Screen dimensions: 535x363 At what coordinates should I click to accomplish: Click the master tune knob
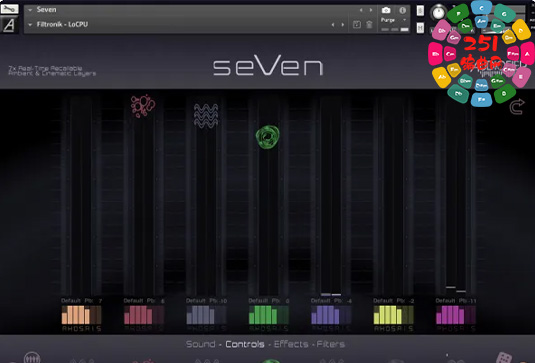438,13
